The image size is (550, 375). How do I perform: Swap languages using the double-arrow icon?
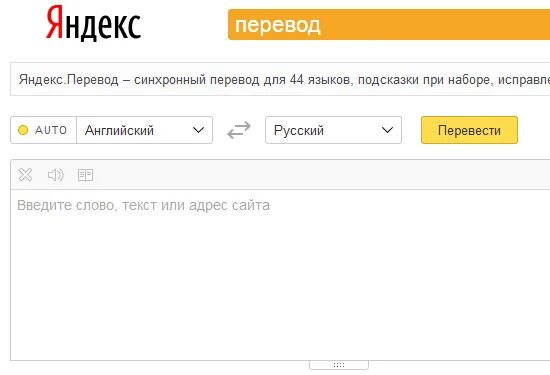tap(239, 130)
